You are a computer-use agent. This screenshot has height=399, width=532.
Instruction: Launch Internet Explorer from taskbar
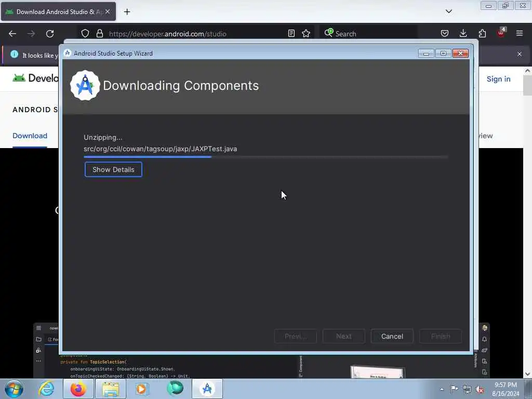pos(46,389)
